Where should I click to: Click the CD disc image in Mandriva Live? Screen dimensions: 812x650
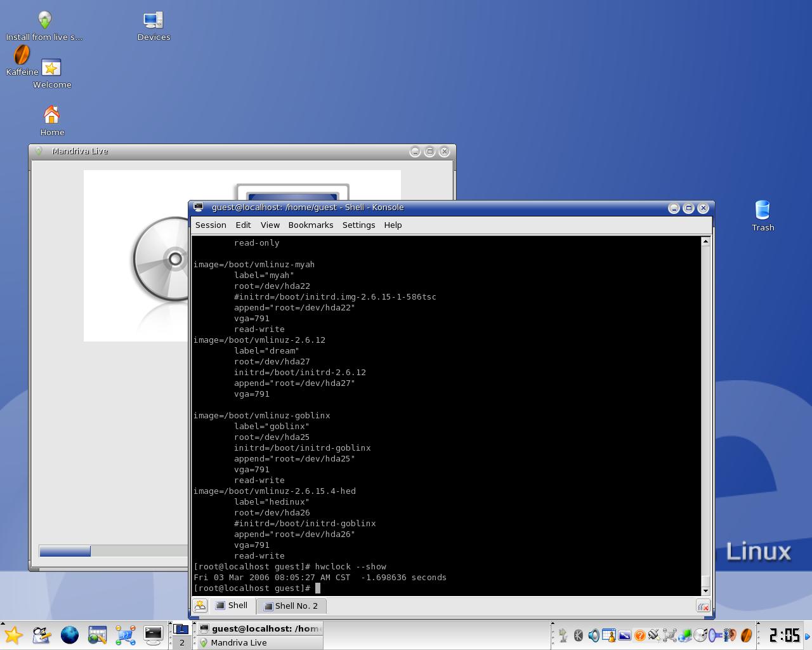pos(160,259)
